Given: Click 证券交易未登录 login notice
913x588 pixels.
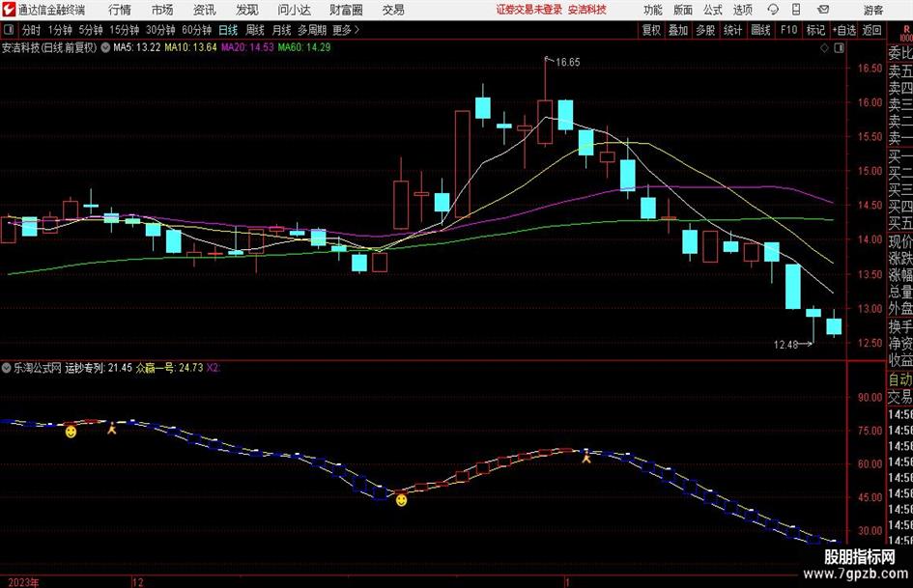Looking at the screenshot, I should pyautogui.click(x=529, y=10).
